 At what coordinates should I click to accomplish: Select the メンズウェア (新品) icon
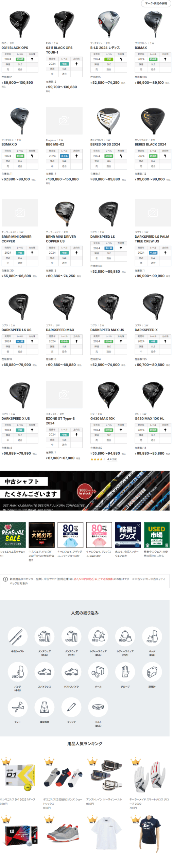(x=44, y=636)
